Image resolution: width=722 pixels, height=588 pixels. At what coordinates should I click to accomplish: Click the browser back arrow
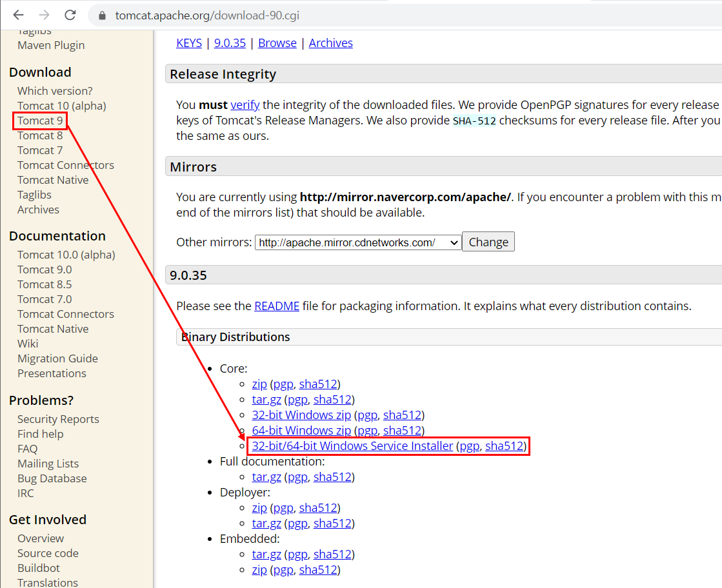[19, 15]
